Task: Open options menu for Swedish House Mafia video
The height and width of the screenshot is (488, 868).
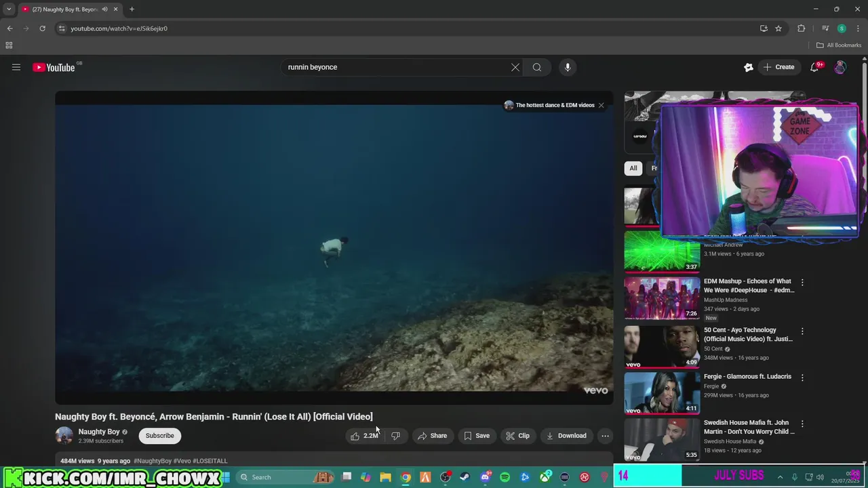Action: click(802, 424)
